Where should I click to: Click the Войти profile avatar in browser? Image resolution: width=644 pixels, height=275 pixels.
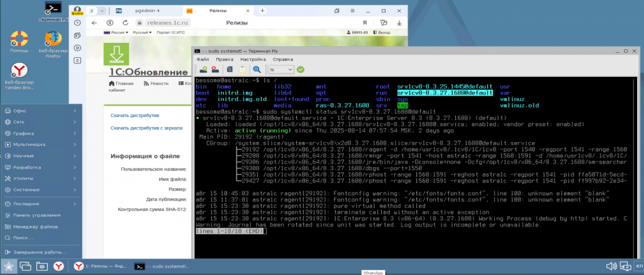pos(77,11)
